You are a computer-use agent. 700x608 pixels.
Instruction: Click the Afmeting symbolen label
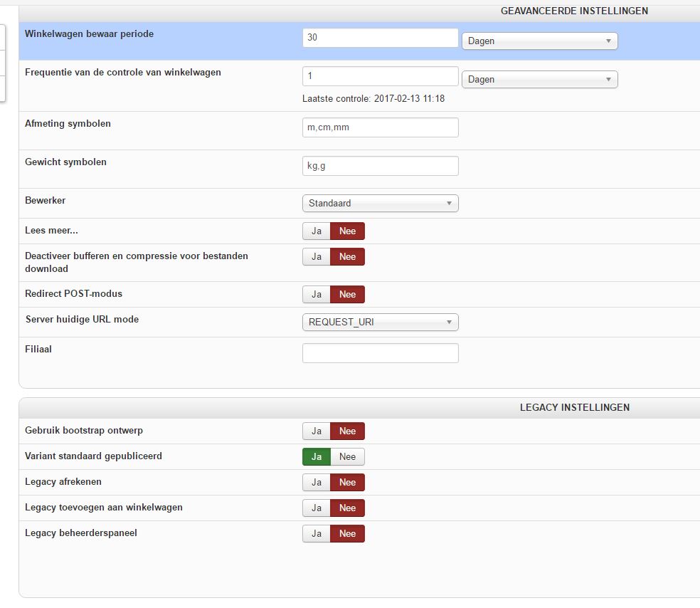tap(68, 124)
